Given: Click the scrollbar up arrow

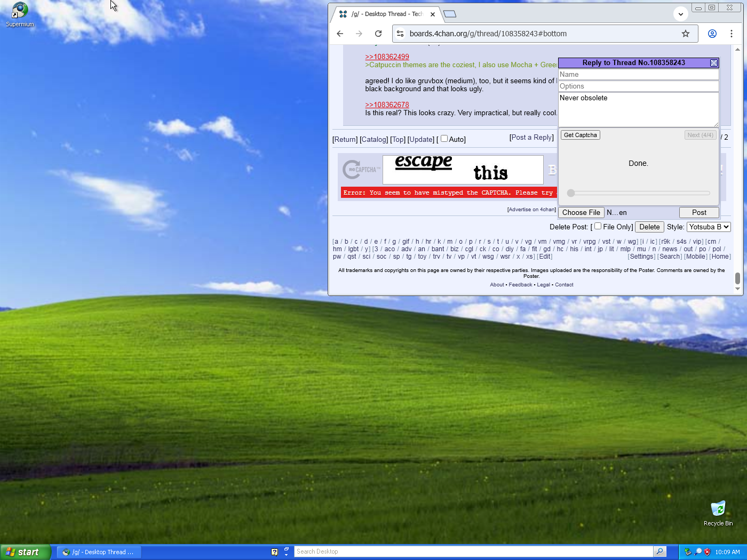Looking at the screenshot, I should coord(737,49).
